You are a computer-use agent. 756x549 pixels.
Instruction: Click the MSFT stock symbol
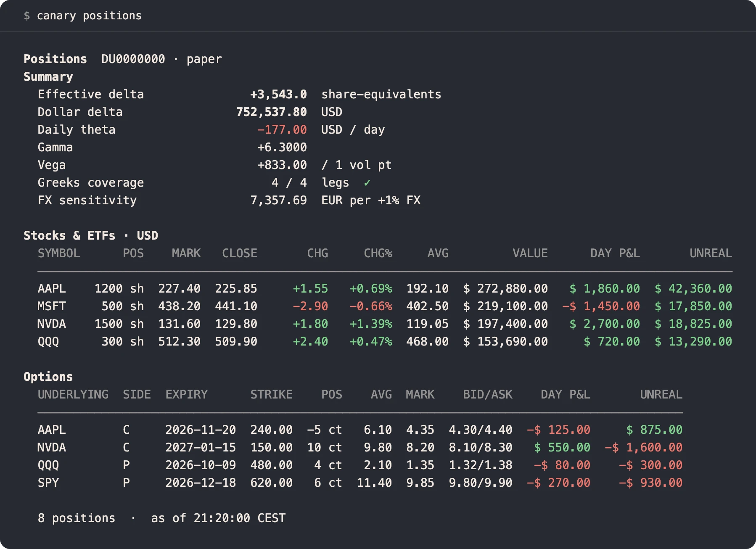[52, 306]
